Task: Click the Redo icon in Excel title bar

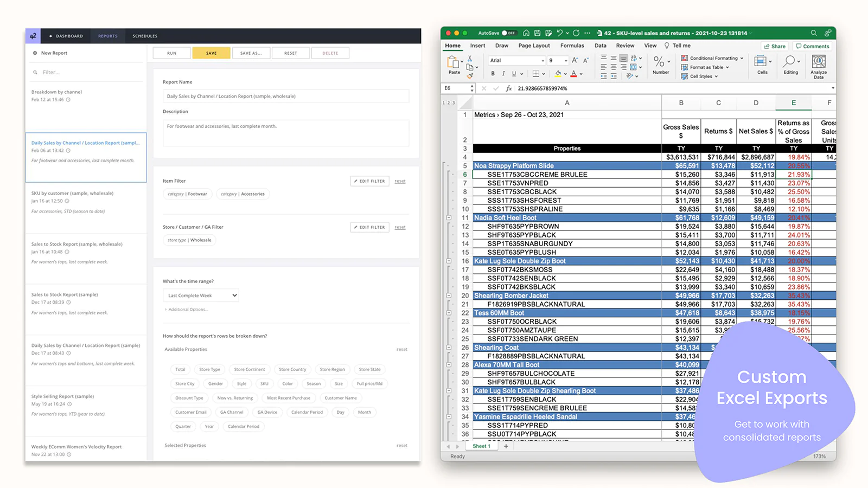Action: coord(576,33)
